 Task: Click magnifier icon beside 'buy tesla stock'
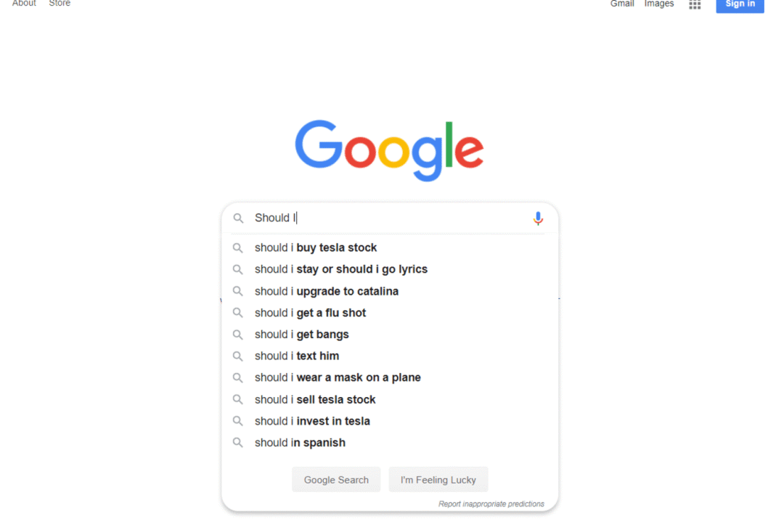(x=238, y=248)
